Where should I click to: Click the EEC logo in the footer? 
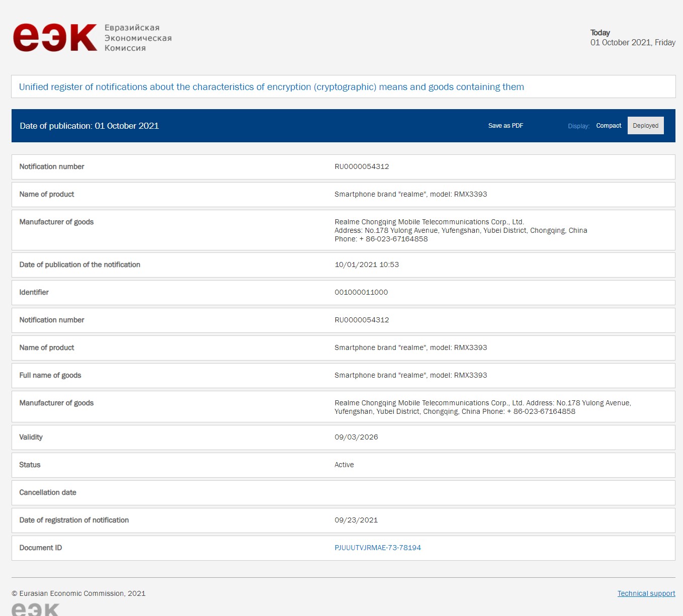pos(35,608)
